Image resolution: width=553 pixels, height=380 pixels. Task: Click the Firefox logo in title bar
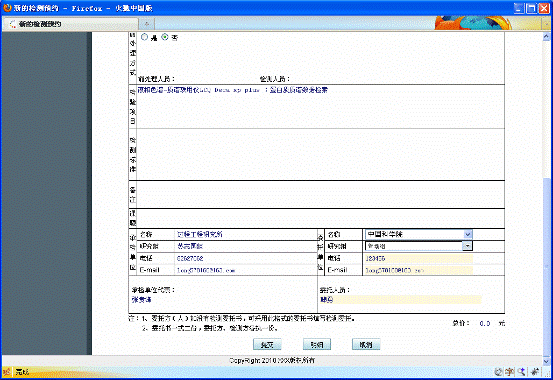coord(7,7)
